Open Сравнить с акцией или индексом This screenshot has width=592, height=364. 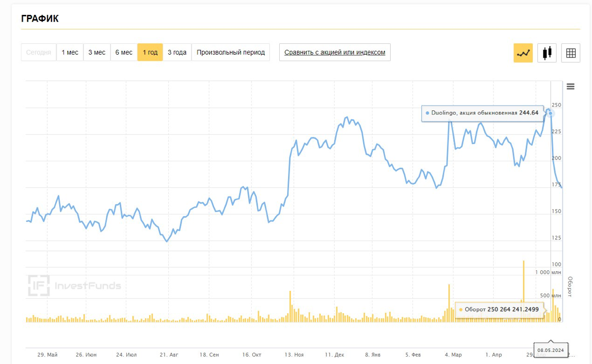[x=334, y=52]
